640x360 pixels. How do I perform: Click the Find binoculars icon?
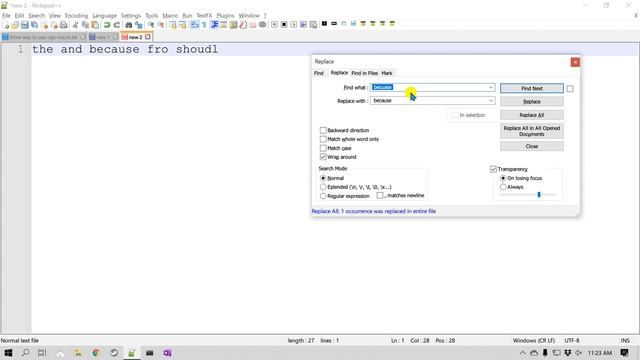pos(129,25)
